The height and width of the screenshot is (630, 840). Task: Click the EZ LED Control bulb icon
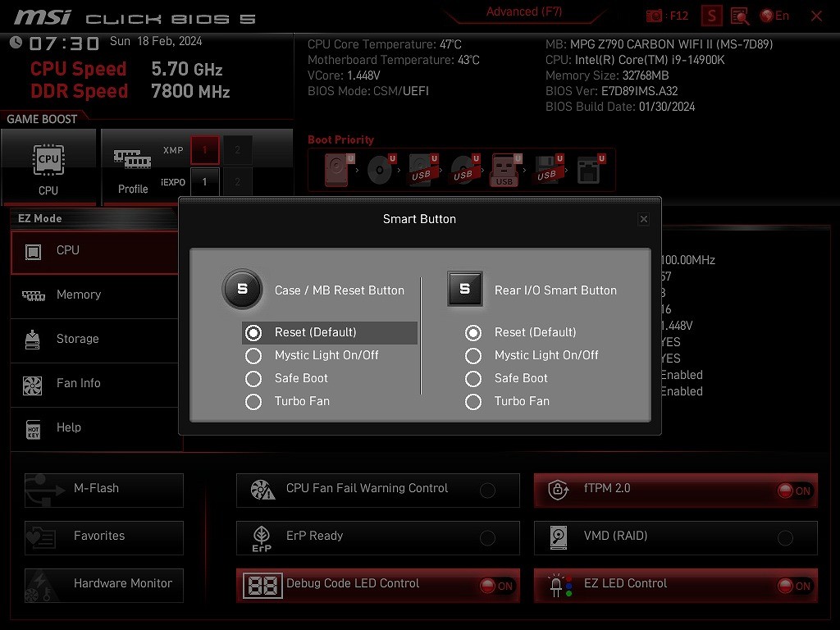coord(559,586)
